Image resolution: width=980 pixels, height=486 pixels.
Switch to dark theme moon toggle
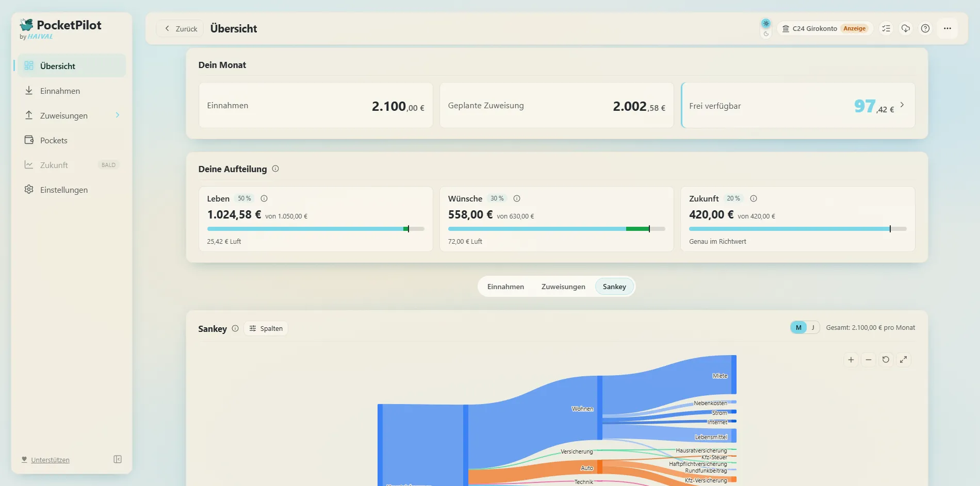point(766,34)
